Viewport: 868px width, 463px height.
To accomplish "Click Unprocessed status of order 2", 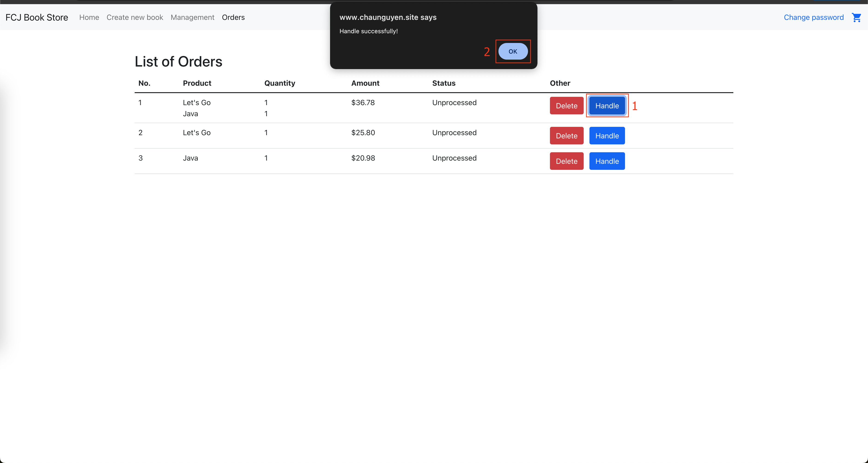I will click(x=454, y=132).
